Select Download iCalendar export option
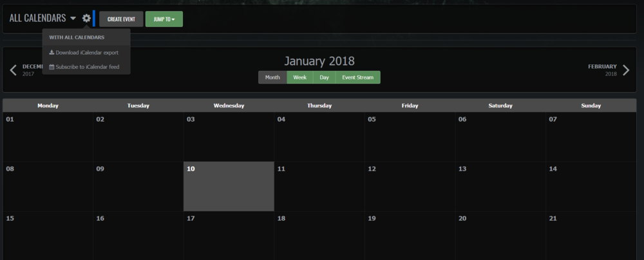Screen dimensions: 644x260 point(86,52)
